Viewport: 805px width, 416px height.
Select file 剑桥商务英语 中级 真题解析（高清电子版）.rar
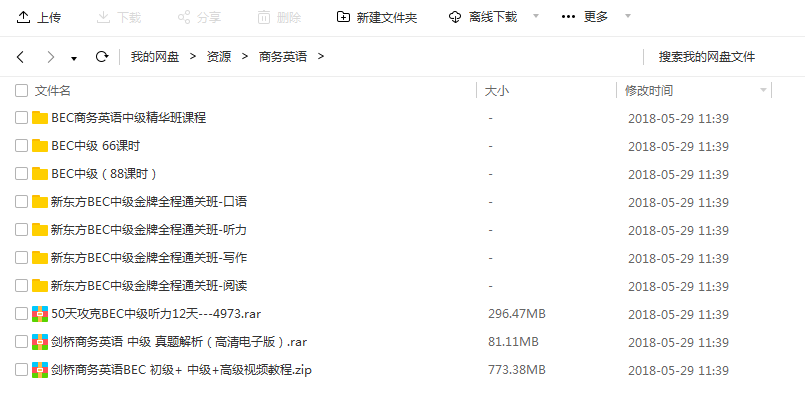click(179, 342)
